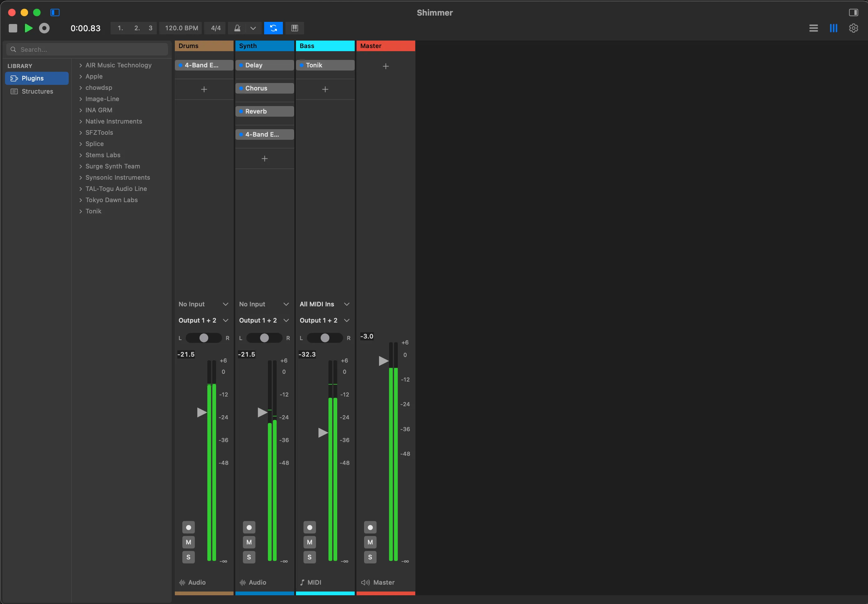868x604 pixels.
Task: Select the Master track header
Action: [386, 46]
